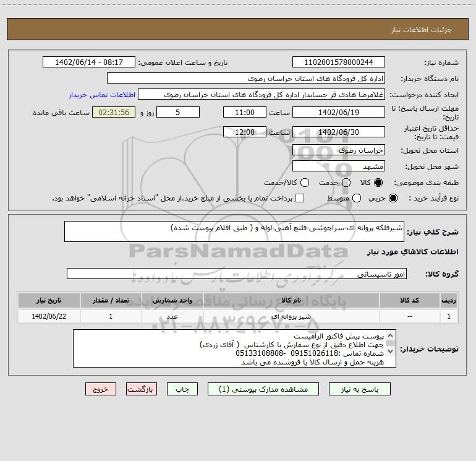Viewport: 476px width, 461px height.
Task: Click the نام کالا column header
Action: click(x=291, y=300)
